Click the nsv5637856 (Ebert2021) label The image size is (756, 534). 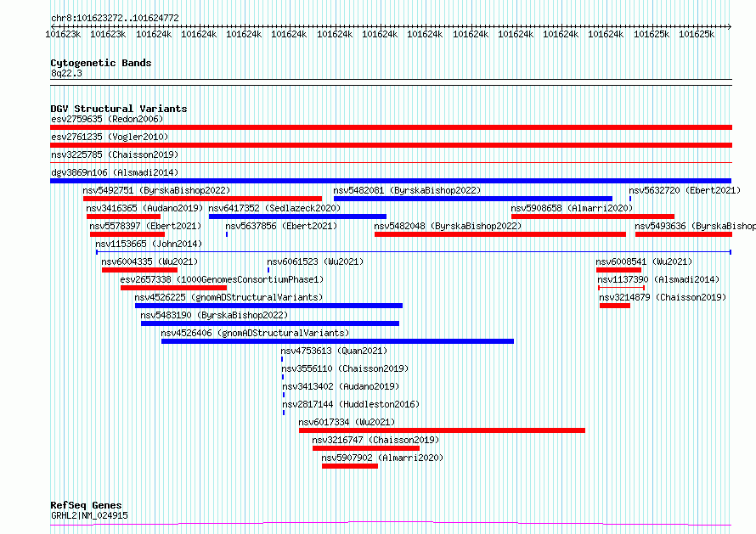click(281, 226)
